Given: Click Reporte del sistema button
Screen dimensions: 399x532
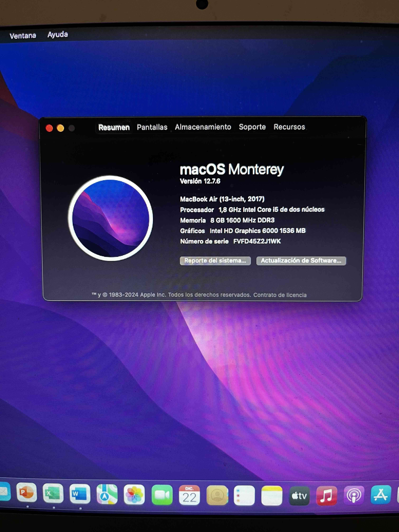Looking at the screenshot, I should [x=215, y=261].
